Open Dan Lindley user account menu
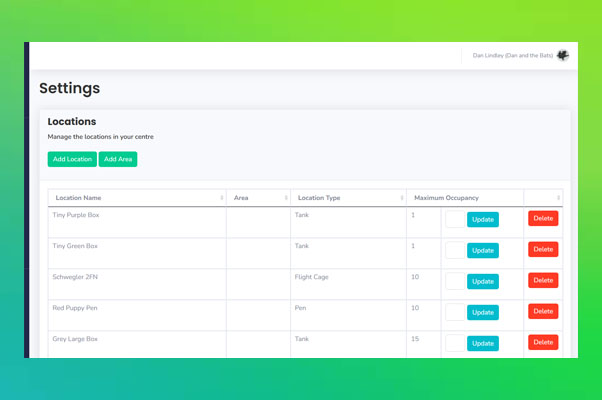Image resolution: width=602 pixels, height=400 pixels. tap(512, 55)
